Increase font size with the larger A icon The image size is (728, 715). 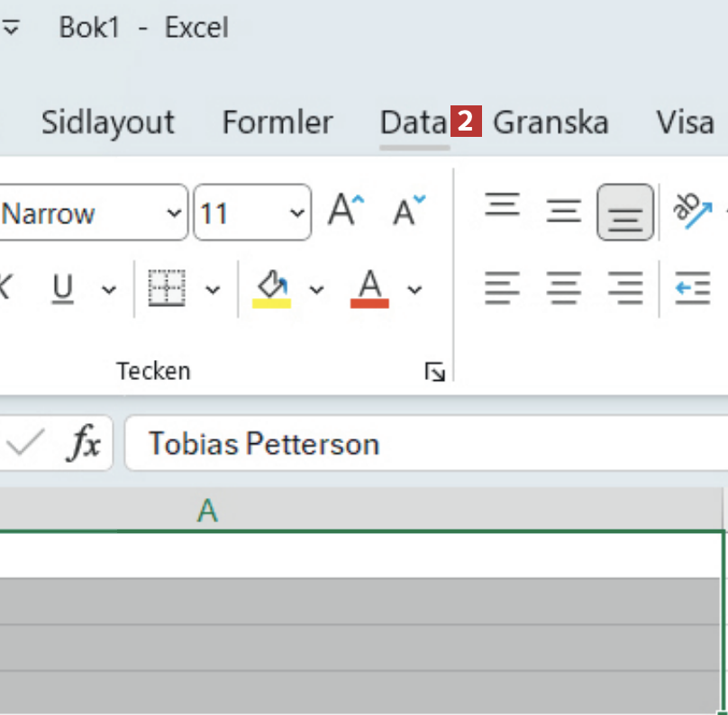pyautogui.click(x=346, y=212)
